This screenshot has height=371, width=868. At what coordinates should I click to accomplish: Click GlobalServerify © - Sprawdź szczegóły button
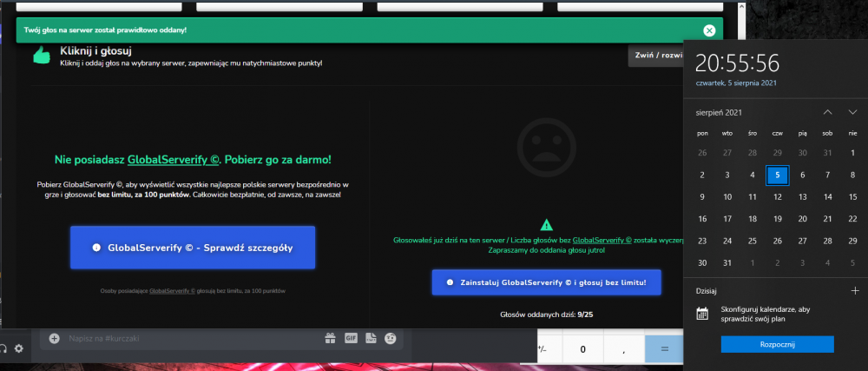[x=193, y=248]
